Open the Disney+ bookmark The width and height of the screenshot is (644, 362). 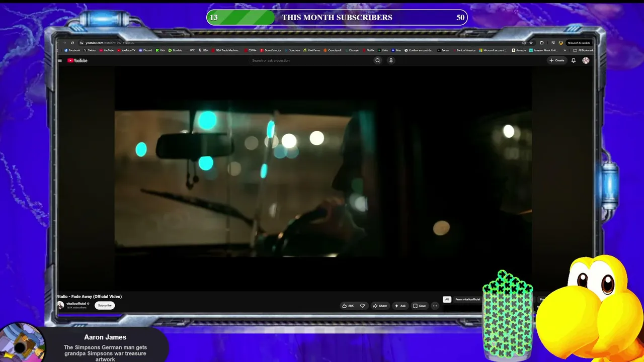tap(352, 50)
